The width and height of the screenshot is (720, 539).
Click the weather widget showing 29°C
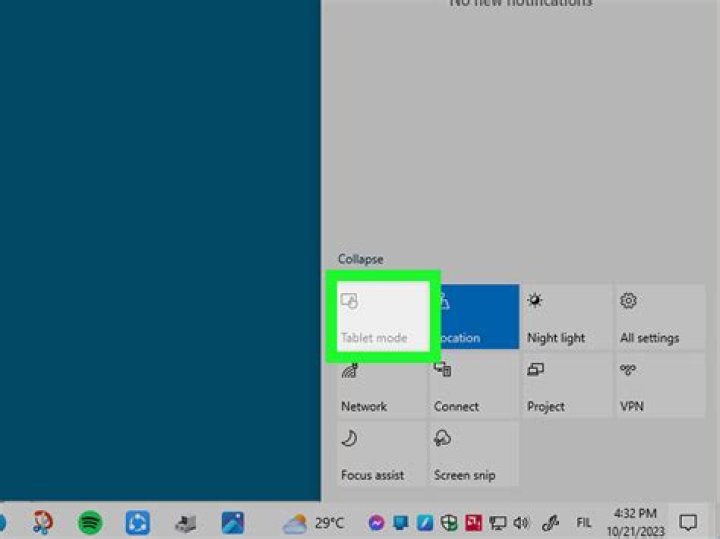[x=313, y=523]
